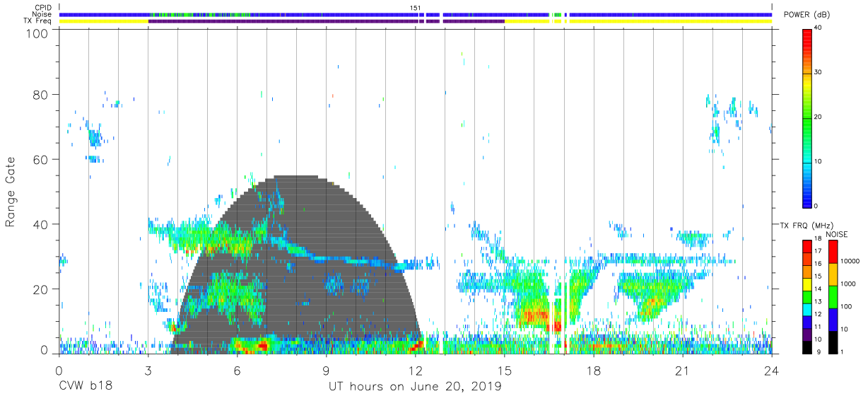Viewport: 868px width, 401px height.
Task: Click the CPID value '151'
Action: point(416,8)
